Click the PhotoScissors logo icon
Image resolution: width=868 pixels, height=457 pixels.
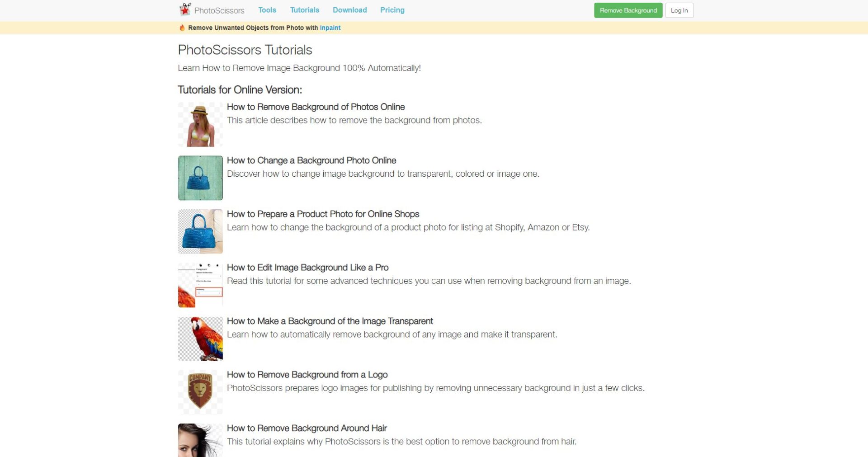pyautogui.click(x=185, y=9)
